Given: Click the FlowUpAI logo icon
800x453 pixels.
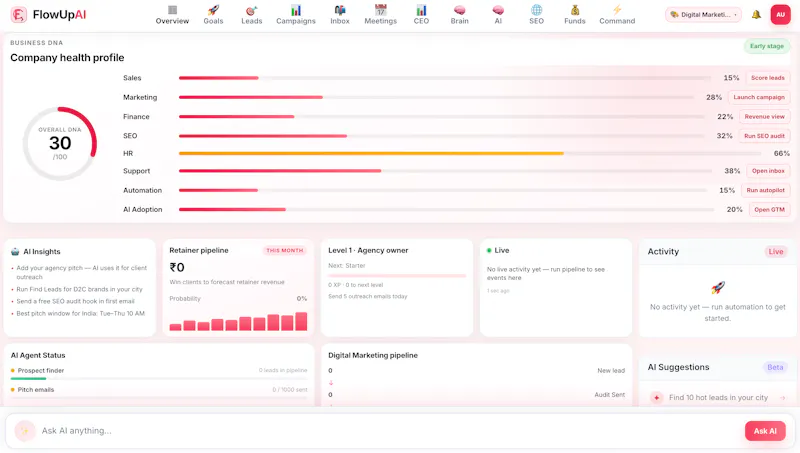Looking at the screenshot, I should [x=19, y=15].
